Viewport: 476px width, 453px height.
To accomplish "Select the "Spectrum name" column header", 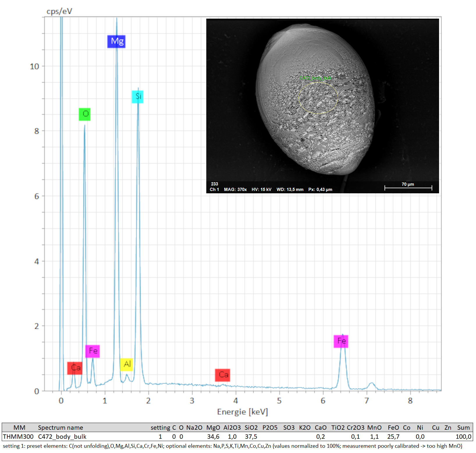I will (61, 428).
